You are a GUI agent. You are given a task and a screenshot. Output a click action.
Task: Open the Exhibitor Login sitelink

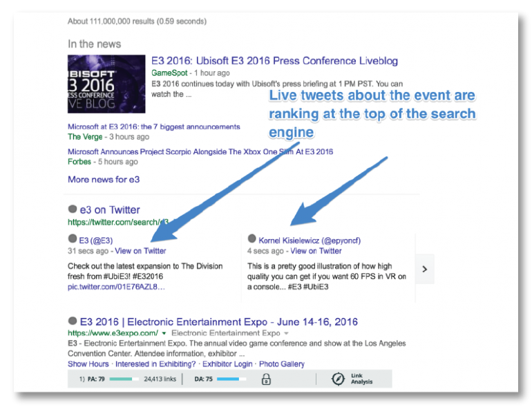227,364
